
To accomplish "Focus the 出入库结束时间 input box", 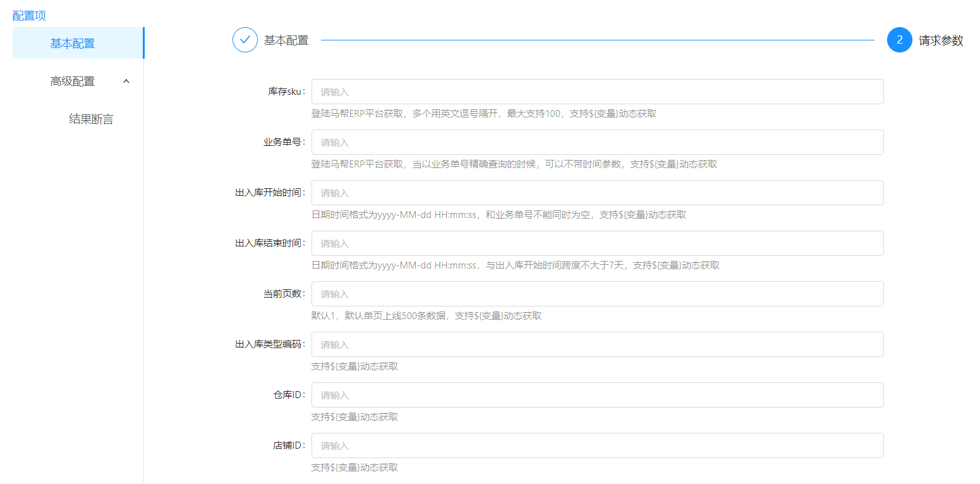I will (597, 243).
